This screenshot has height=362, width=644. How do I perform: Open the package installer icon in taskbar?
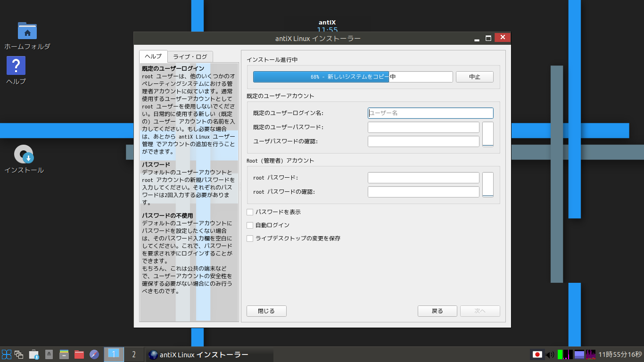pyautogui.click(x=33, y=354)
